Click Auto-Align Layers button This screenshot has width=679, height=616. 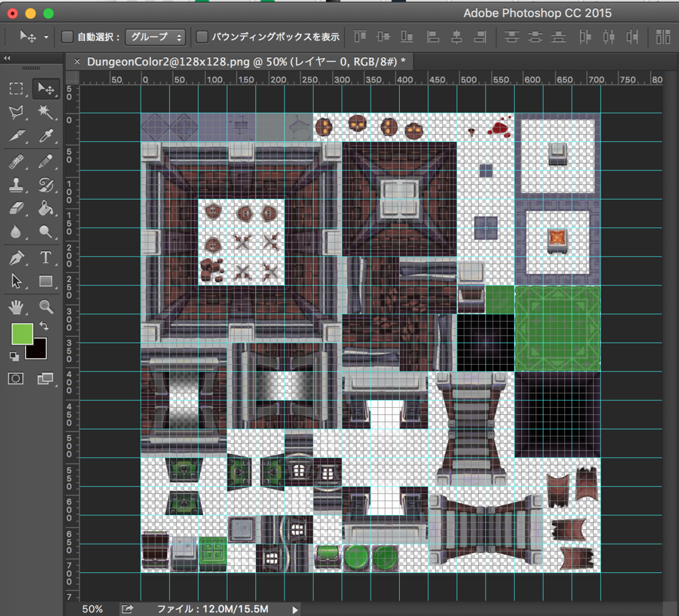(663, 36)
